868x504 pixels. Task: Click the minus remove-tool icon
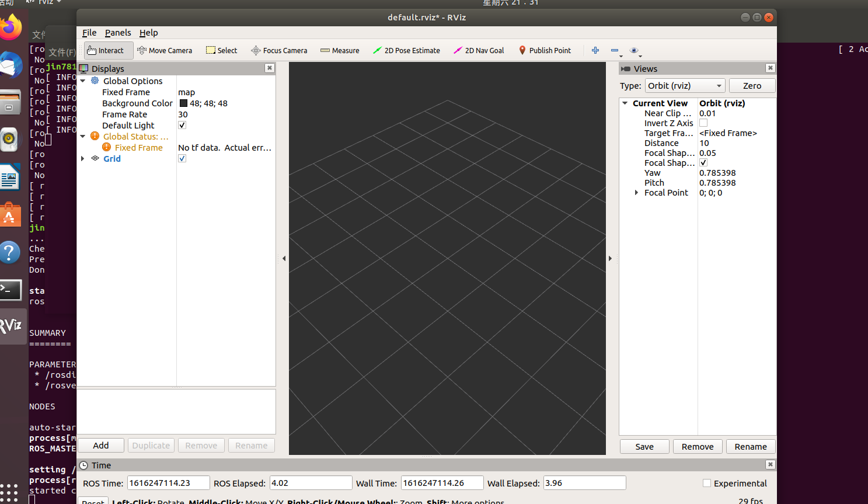click(615, 50)
